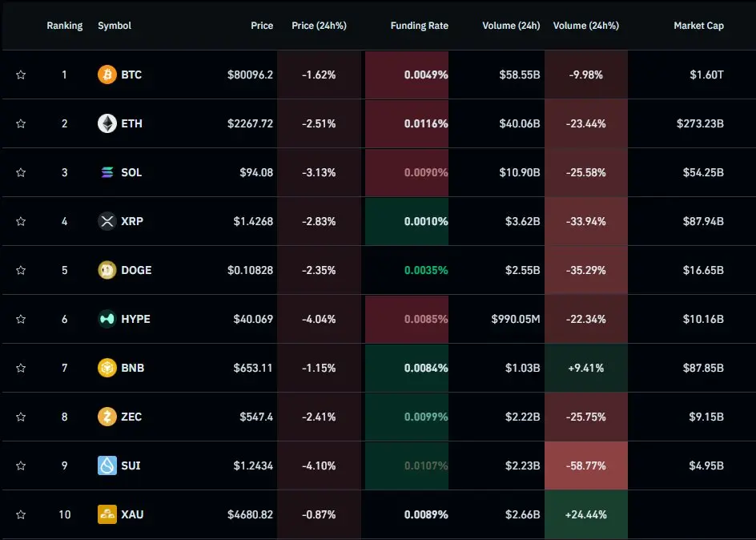Click the SUI coin icon
This screenshot has width=756, height=540.
(107, 465)
